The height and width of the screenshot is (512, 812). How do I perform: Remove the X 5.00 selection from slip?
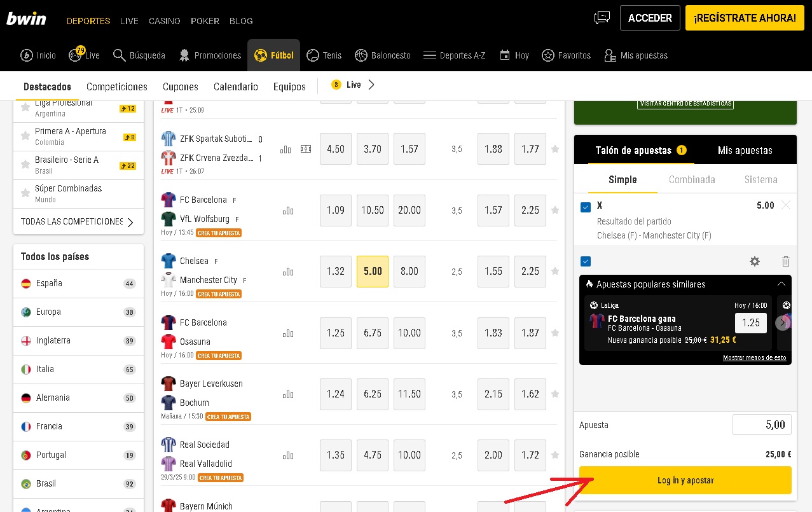tap(786, 205)
